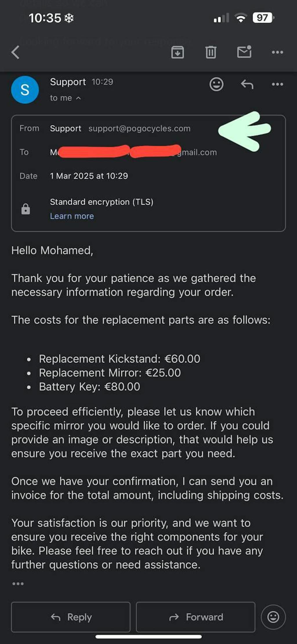Open the message-level three-dot menu

tap(277, 84)
